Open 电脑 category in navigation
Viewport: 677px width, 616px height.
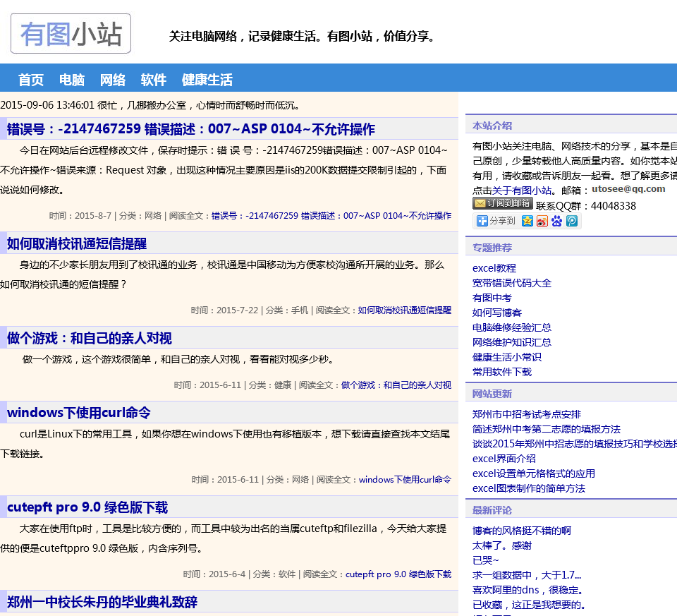pos(72,80)
